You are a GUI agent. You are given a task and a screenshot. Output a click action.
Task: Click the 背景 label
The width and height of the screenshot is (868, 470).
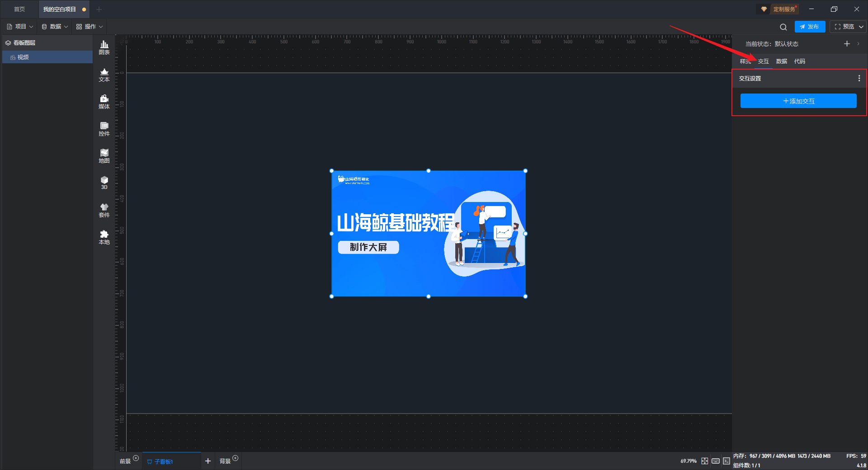[x=225, y=461]
